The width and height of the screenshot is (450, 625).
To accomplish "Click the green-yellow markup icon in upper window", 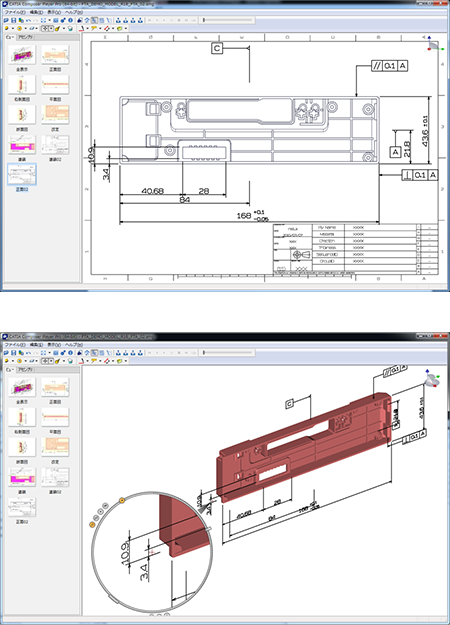I will point(120,29).
